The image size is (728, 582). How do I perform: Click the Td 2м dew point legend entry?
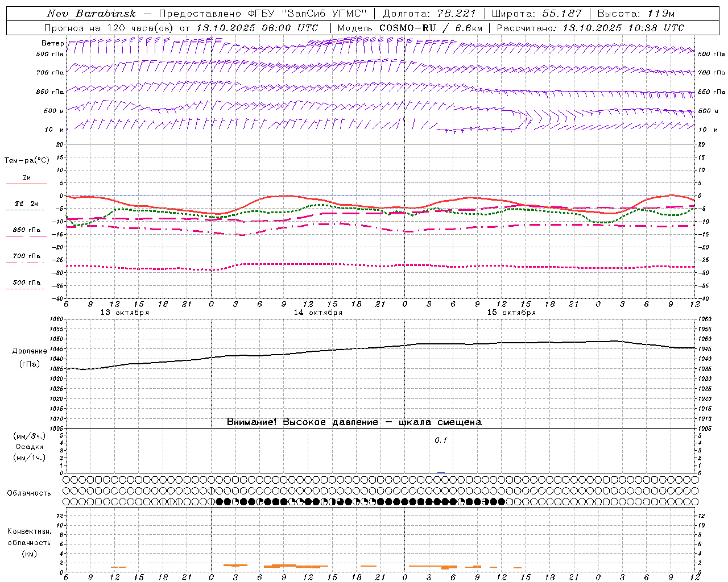[27, 203]
